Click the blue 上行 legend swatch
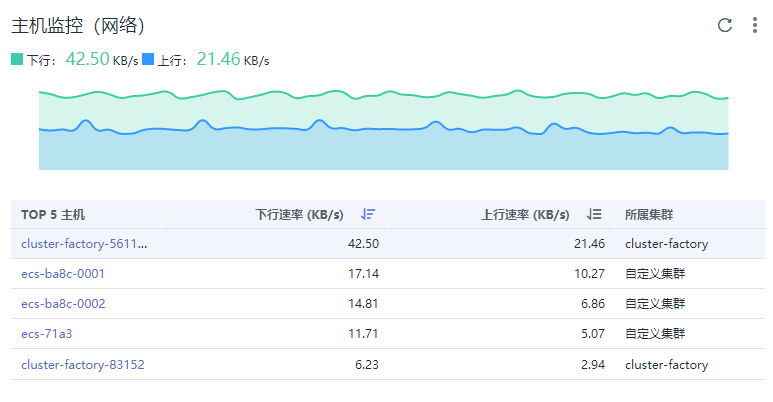 (148, 60)
